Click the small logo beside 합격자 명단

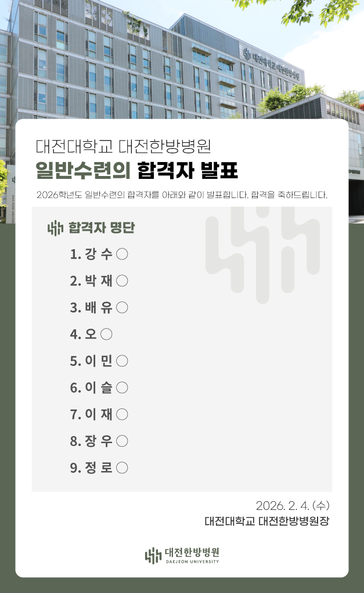point(55,228)
